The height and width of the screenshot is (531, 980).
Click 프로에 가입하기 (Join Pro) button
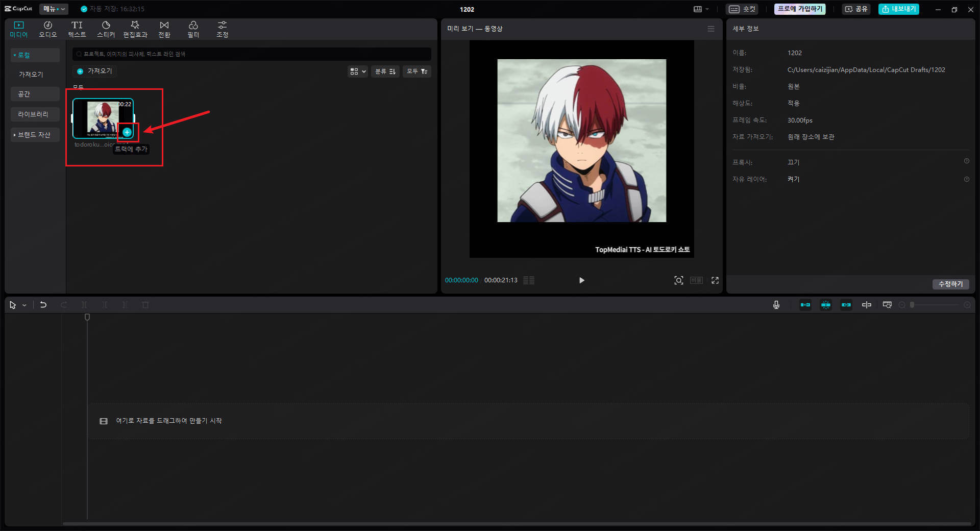[x=800, y=9]
